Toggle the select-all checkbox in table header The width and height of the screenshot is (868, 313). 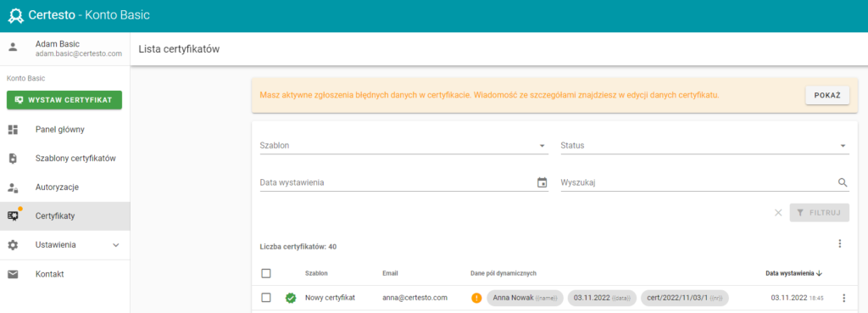pyautogui.click(x=265, y=273)
